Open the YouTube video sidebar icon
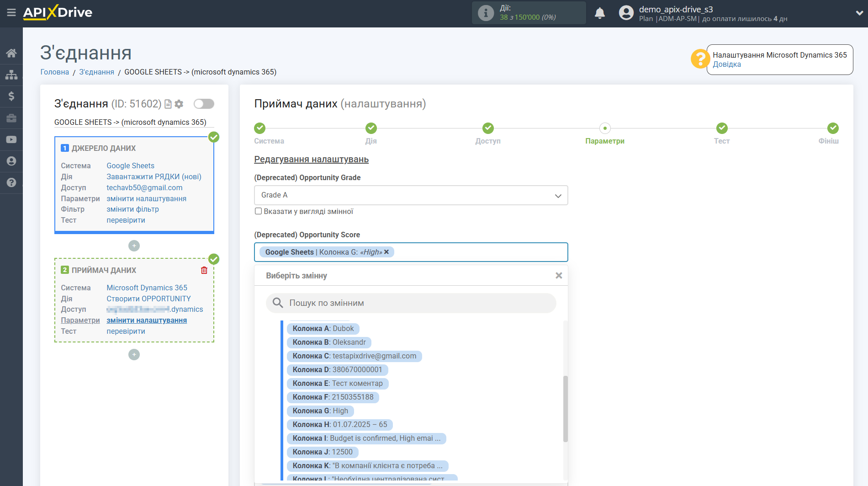 (11, 139)
